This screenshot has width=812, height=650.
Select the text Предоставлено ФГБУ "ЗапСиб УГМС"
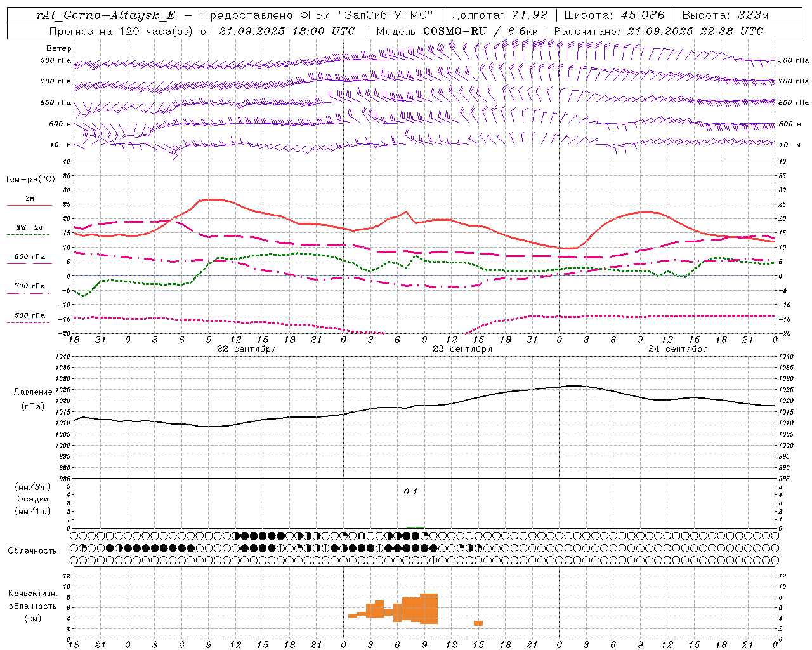pyautogui.click(x=317, y=16)
